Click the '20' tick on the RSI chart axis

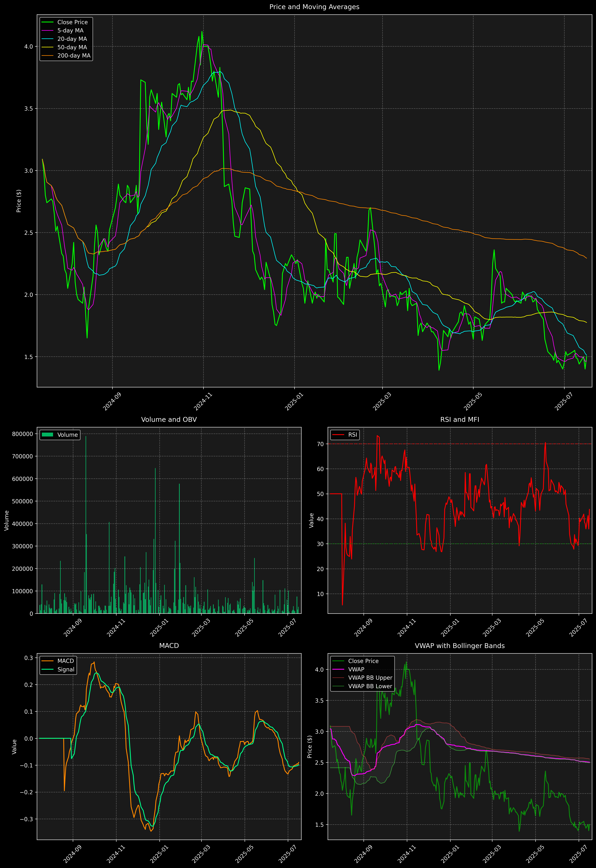[x=321, y=569]
